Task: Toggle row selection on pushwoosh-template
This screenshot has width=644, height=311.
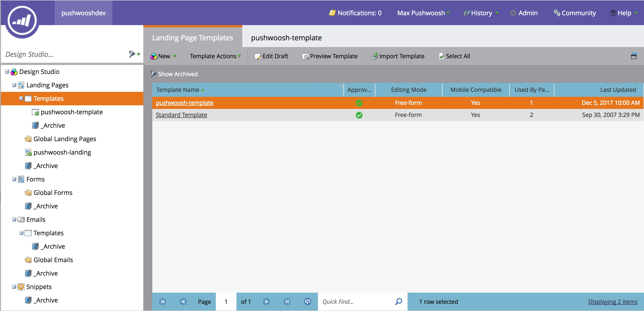Action: pyautogui.click(x=275, y=103)
